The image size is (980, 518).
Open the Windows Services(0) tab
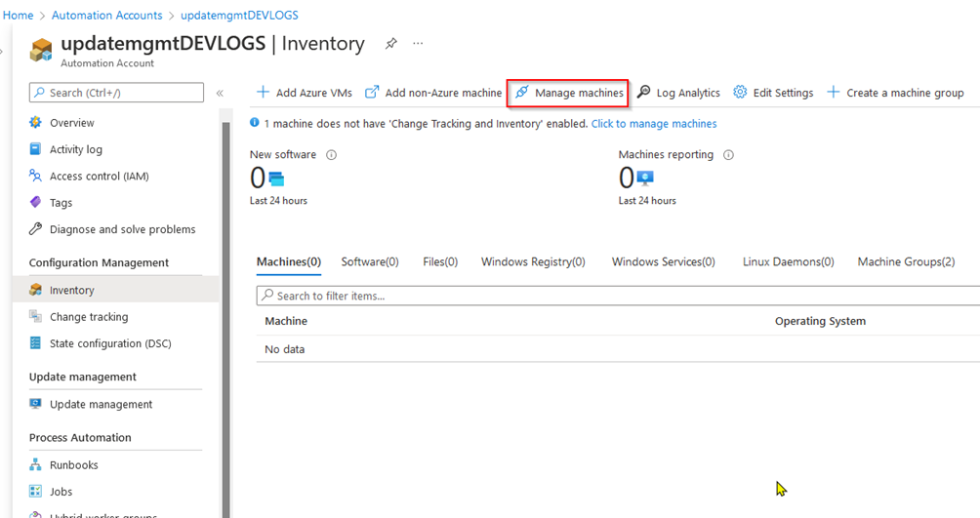tap(663, 261)
